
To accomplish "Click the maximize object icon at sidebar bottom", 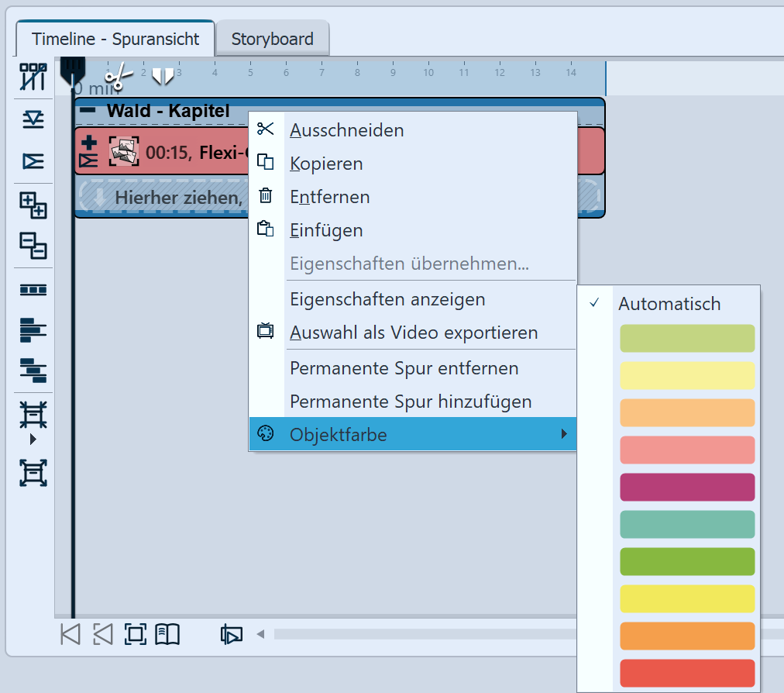I will click(x=32, y=474).
